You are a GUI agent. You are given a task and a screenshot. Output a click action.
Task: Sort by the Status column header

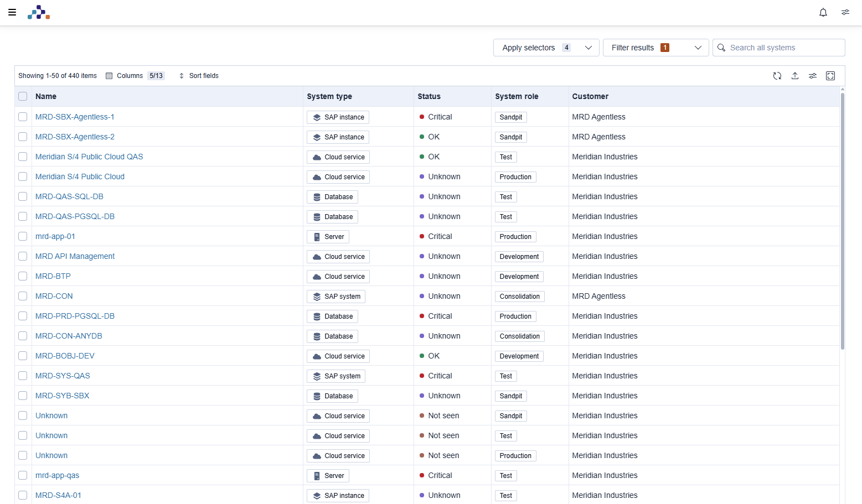[x=429, y=96]
